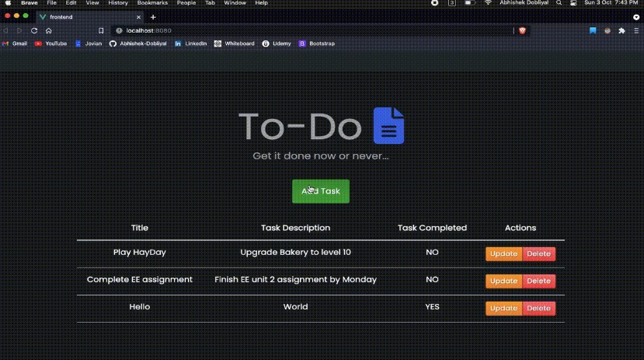Update the Play HayDay task

click(x=503, y=253)
